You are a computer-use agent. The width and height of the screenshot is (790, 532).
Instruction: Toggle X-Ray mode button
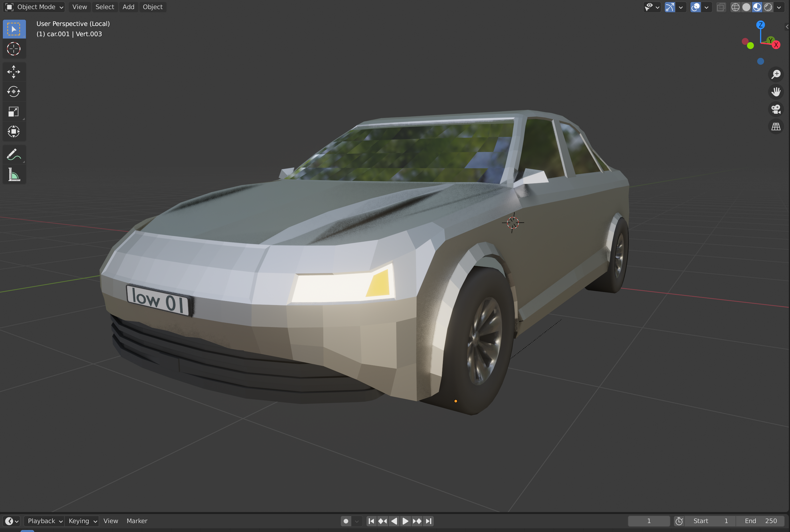coord(721,7)
